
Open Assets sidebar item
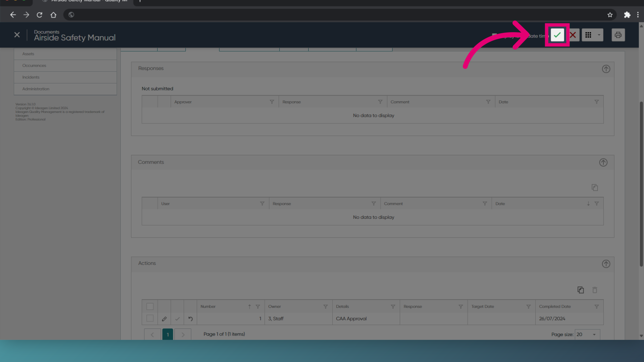tap(65, 54)
